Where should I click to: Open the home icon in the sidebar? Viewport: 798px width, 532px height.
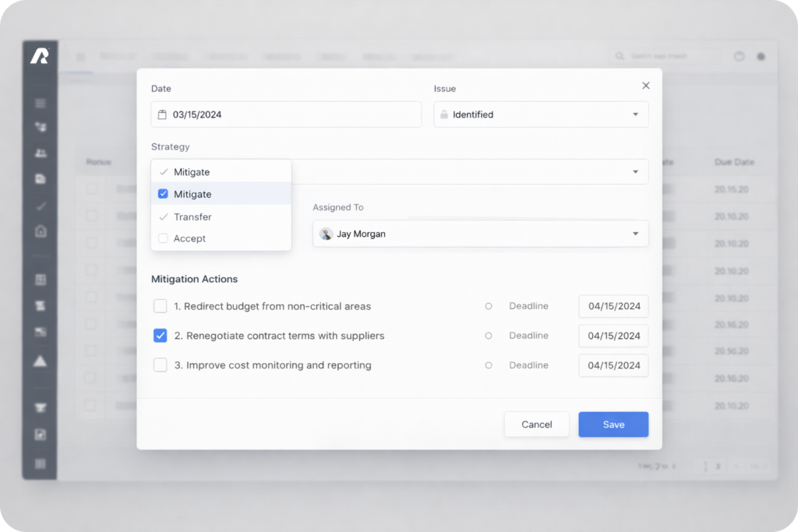point(41,231)
